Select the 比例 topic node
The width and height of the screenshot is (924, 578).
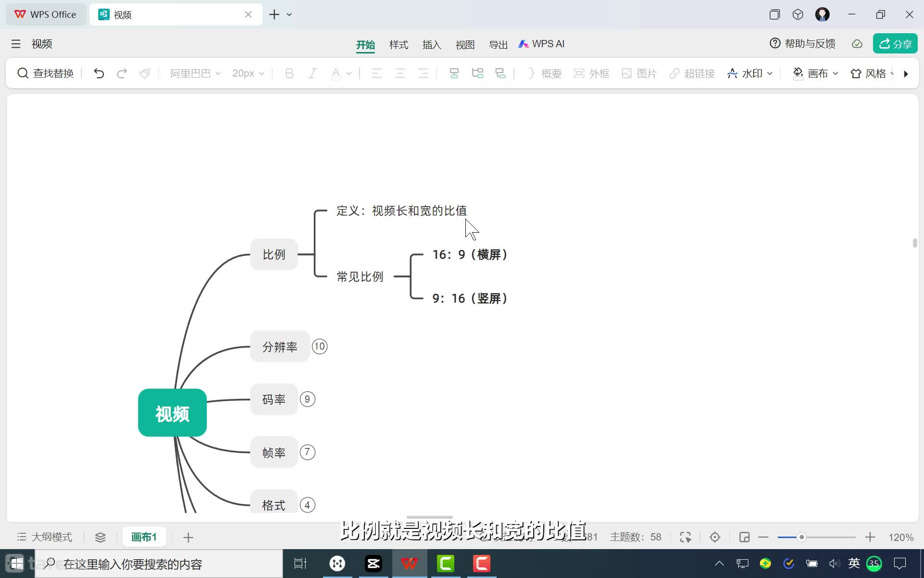(x=274, y=254)
